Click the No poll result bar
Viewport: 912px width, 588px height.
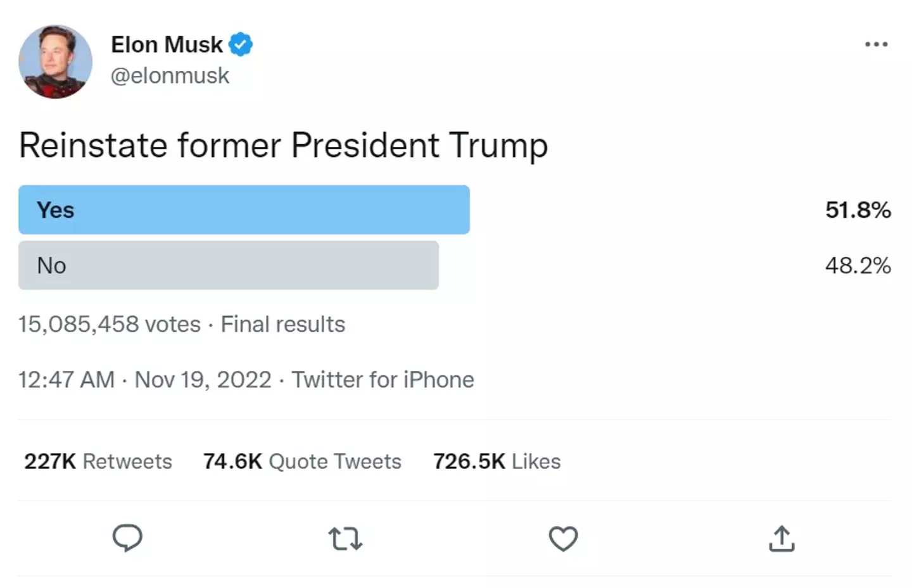(x=228, y=266)
